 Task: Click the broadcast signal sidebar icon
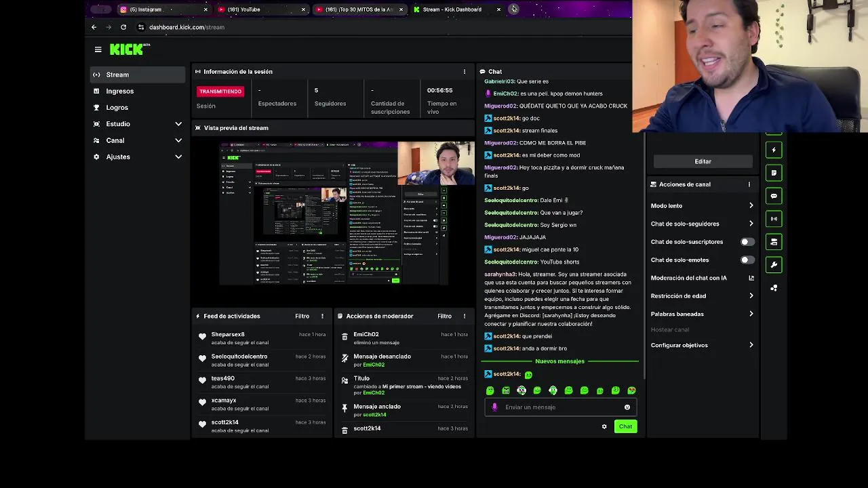(774, 219)
